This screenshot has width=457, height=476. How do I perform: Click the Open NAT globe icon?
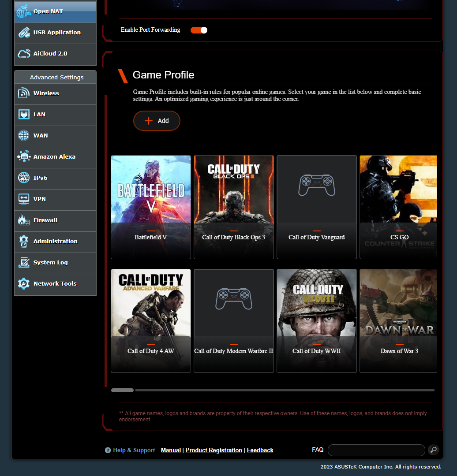(24, 11)
